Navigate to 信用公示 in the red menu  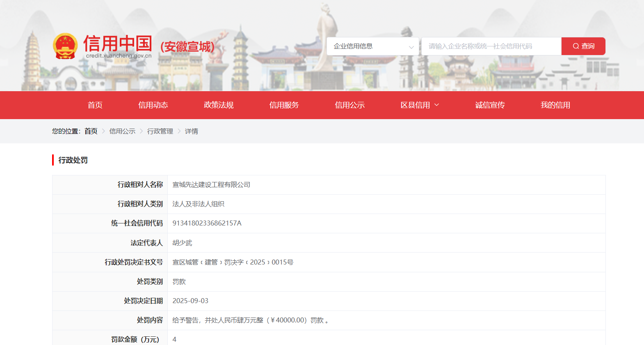coord(349,105)
